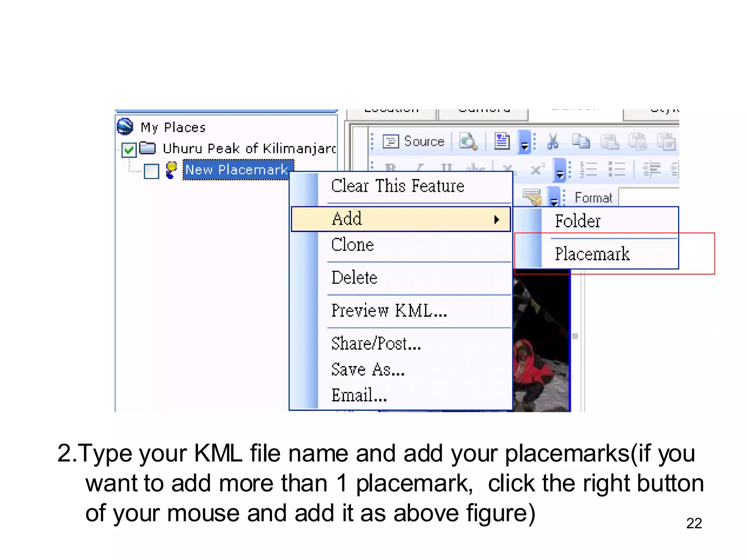Screen dimensions: 747x560
Task: Click the Cut scissors icon
Action: click(553, 141)
